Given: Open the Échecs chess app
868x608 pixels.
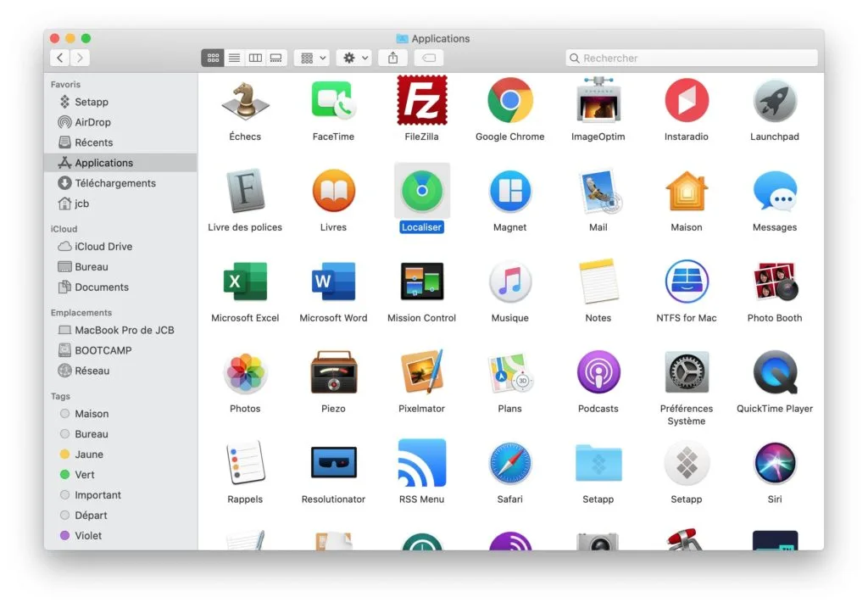Looking at the screenshot, I should [245, 101].
